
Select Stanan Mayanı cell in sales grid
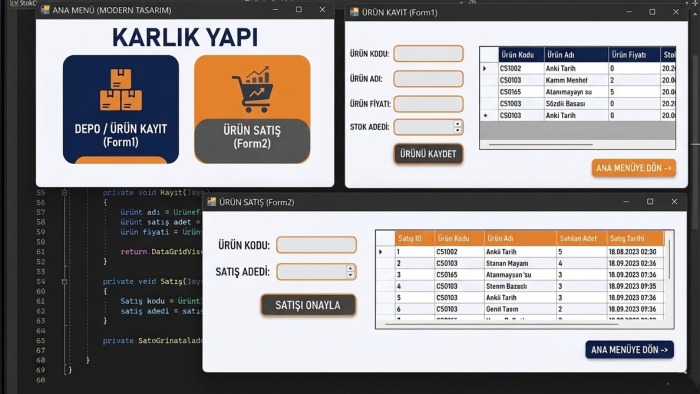(521, 263)
